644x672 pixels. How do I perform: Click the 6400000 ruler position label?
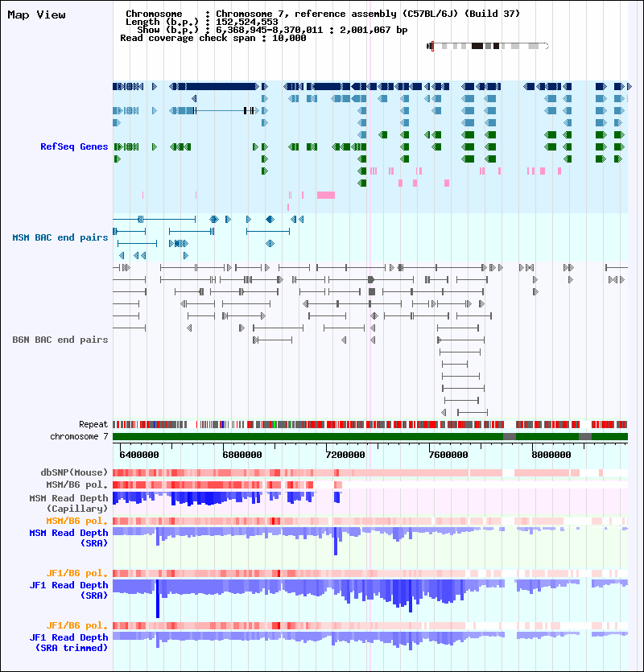pos(139,455)
